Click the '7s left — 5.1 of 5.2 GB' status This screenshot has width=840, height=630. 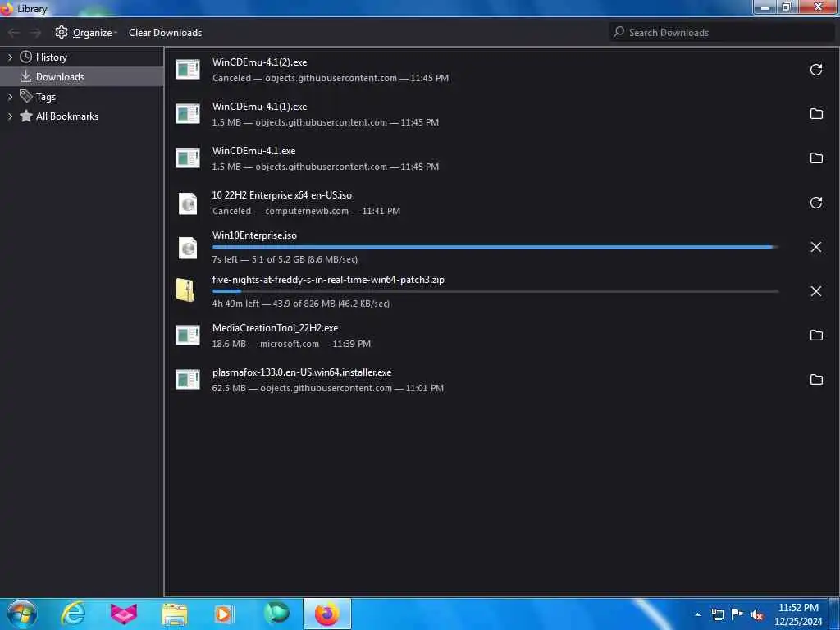click(285, 259)
